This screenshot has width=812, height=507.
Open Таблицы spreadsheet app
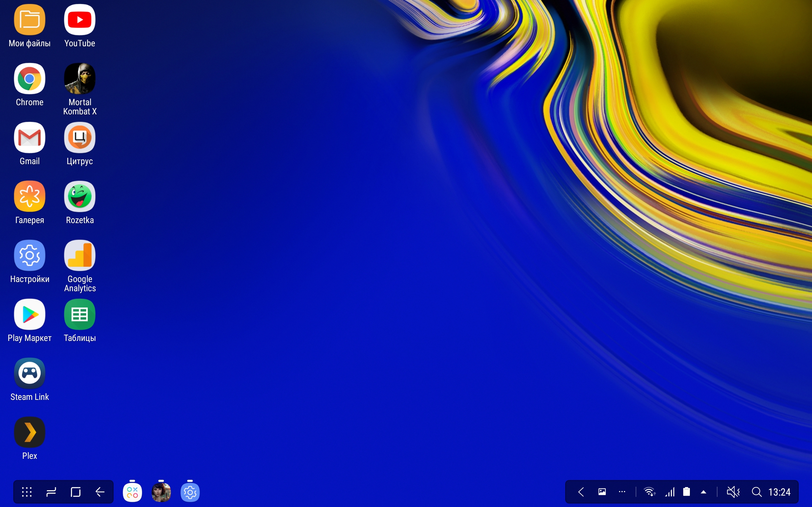(80, 315)
